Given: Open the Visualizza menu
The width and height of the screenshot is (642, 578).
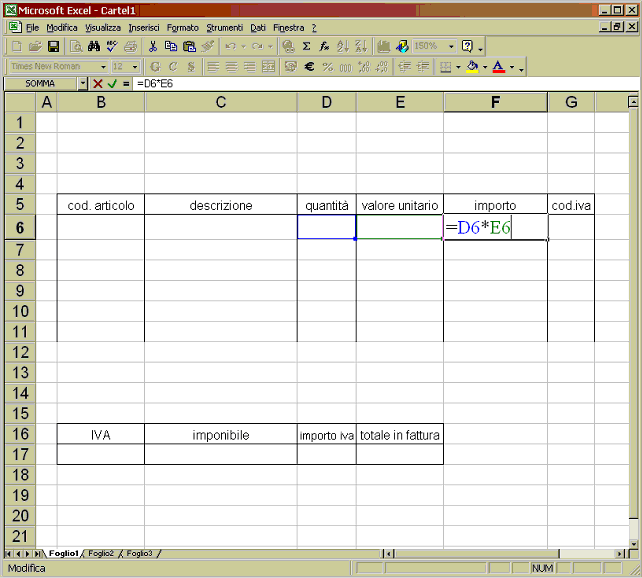Looking at the screenshot, I should coord(103,28).
